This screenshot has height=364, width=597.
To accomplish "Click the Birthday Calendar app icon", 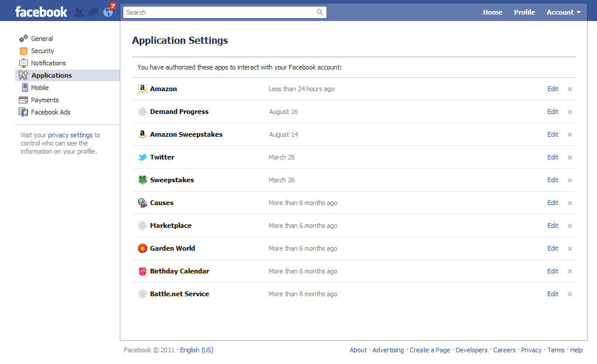I will point(143,271).
